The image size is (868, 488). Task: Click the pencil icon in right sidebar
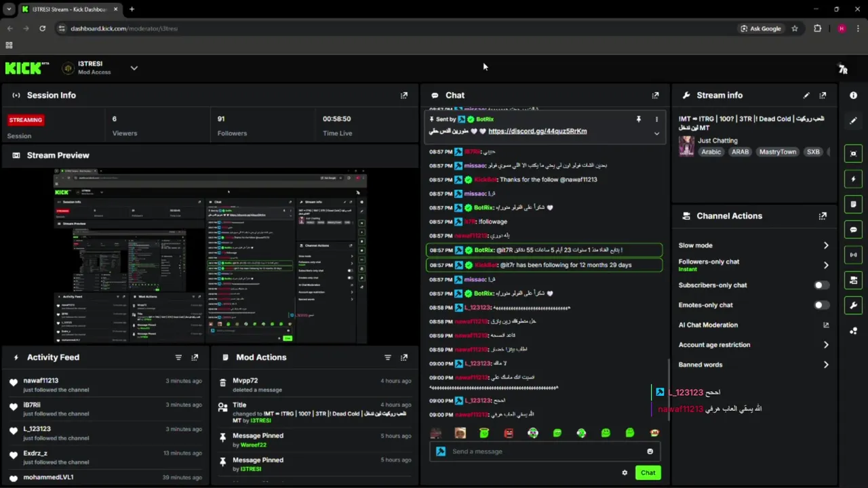click(853, 121)
